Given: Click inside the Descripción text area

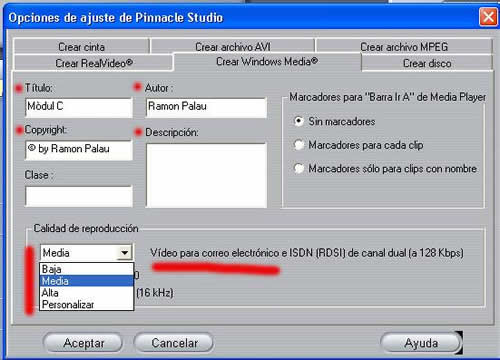Looking at the screenshot, I should coord(206,175).
